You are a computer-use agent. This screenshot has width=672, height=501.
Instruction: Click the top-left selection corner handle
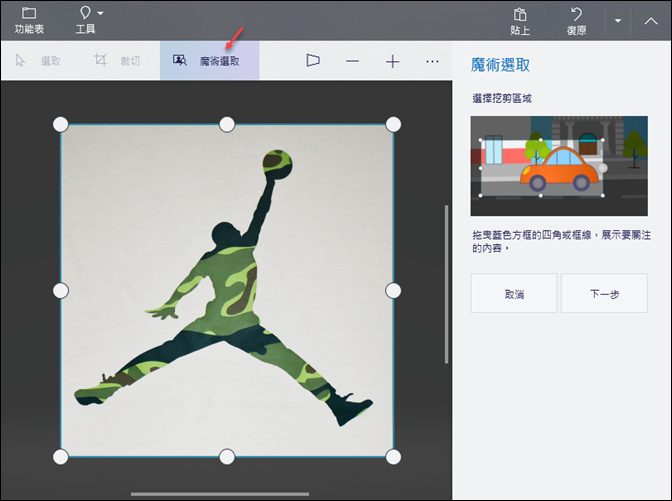coord(60,124)
